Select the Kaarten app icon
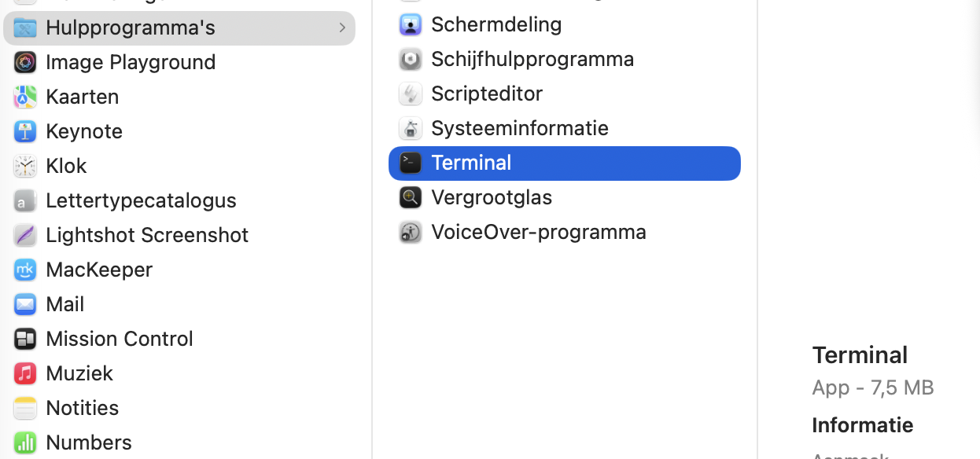The width and height of the screenshot is (980, 459). click(x=24, y=96)
